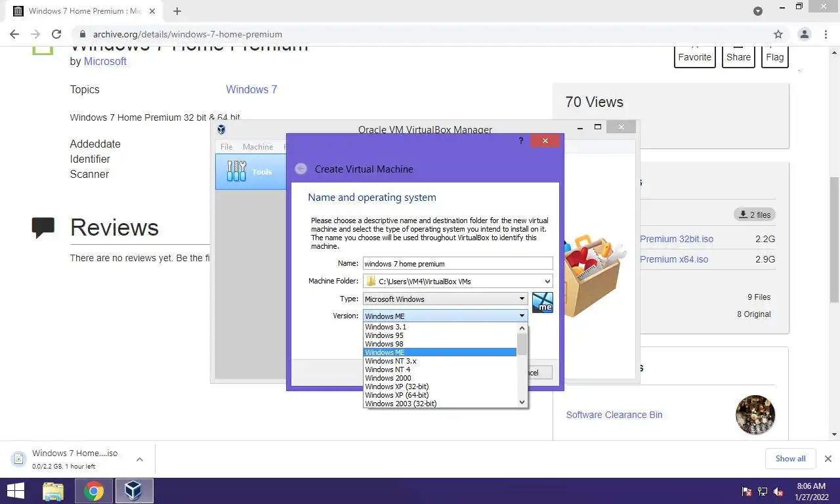This screenshot has height=504, width=840.
Task: Click the version list scrollbar thumb
Action: pos(522,344)
